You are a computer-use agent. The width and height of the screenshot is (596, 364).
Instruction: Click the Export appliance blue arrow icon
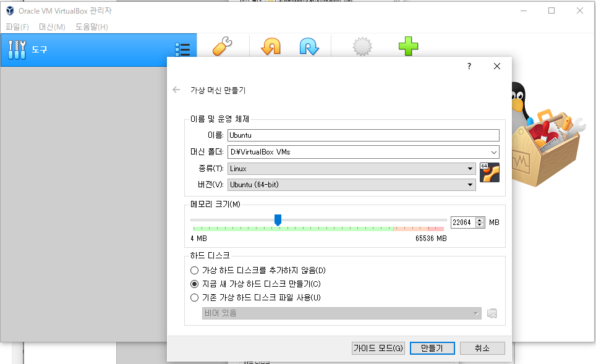[309, 46]
